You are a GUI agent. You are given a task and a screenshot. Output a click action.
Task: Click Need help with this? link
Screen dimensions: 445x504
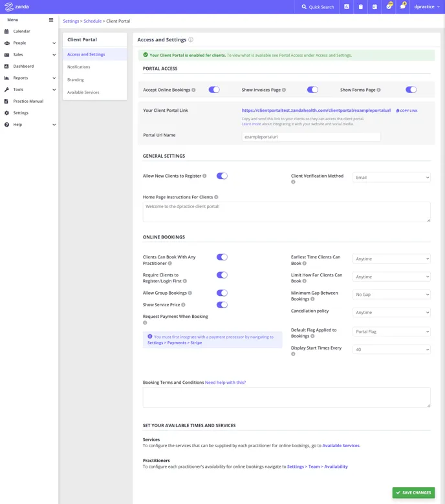[x=225, y=383]
